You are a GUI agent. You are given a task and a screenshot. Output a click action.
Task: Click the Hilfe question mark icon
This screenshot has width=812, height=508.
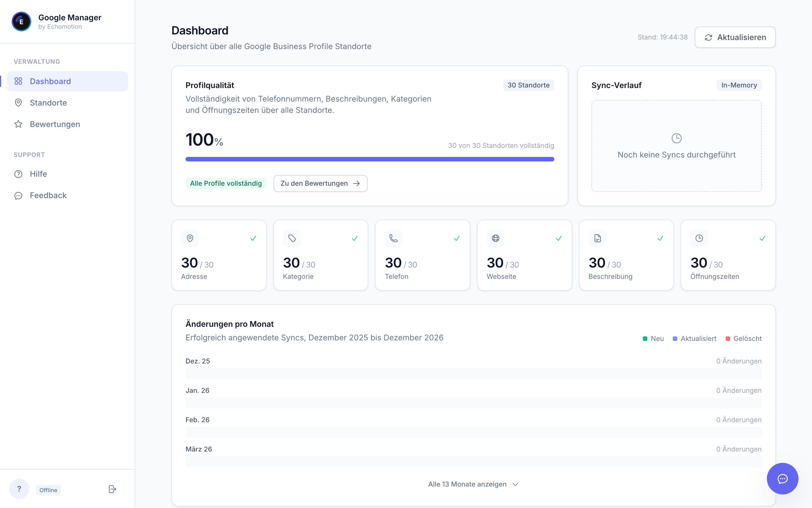pyautogui.click(x=18, y=174)
